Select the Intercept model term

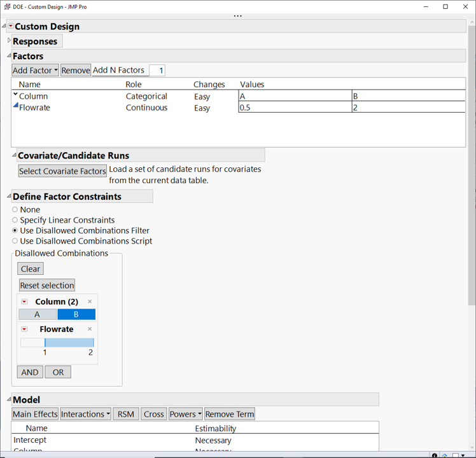tap(30, 440)
